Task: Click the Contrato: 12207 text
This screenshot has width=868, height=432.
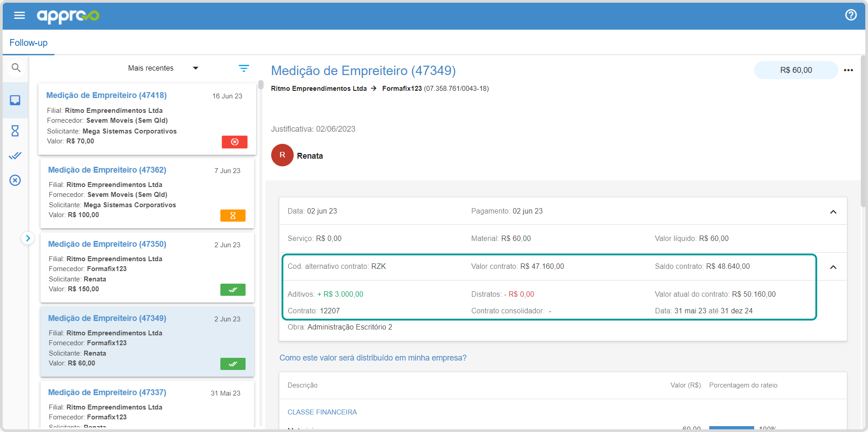Action: 314,311
